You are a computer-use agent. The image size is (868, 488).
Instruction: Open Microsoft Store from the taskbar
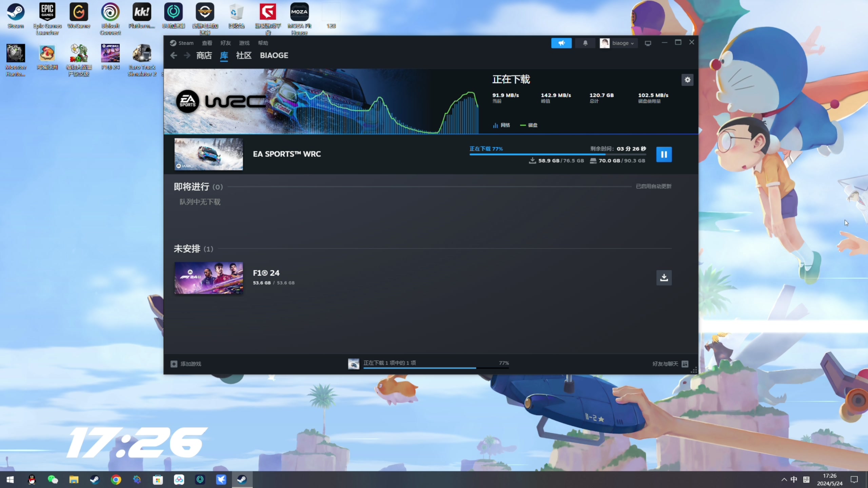click(x=158, y=480)
